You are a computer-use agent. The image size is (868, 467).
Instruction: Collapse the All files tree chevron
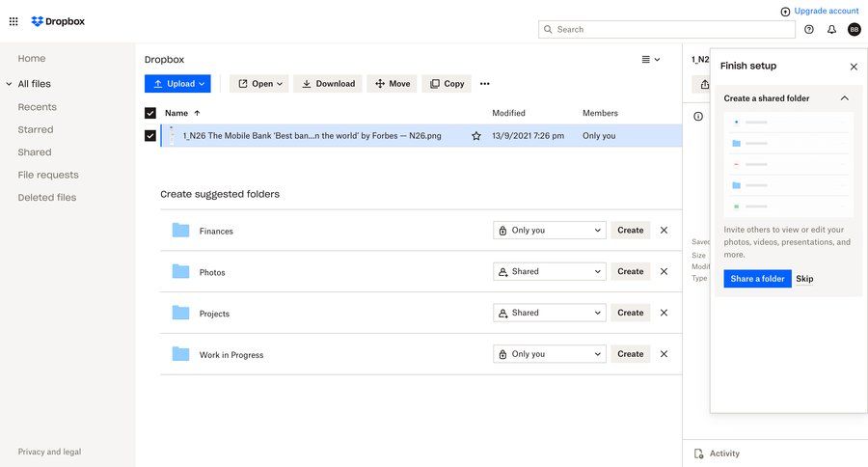tap(9, 84)
